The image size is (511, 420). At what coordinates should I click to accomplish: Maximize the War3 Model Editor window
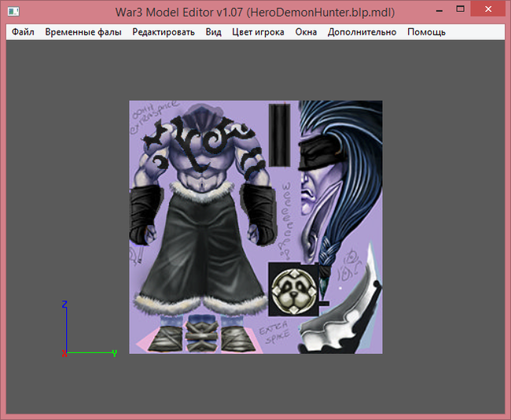[x=460, y=9]
